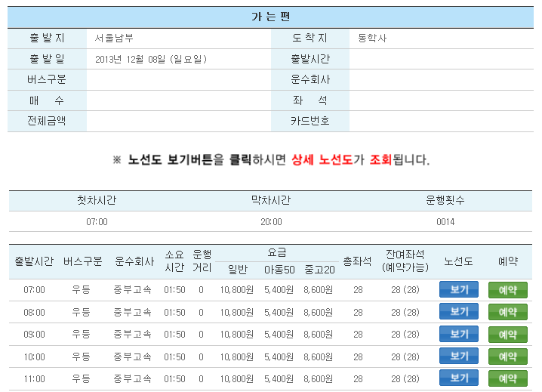Click last bus time value 20:00

[271, 222]
